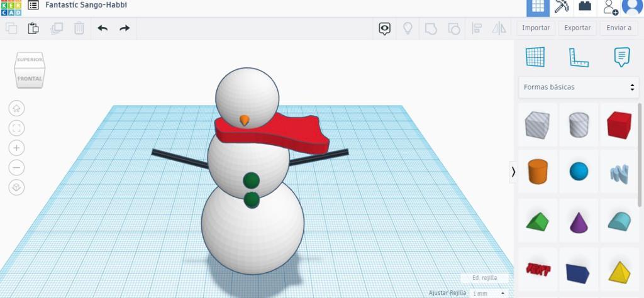
Task: Click the shapes panel scrollbar
Action: pos(640,154)
